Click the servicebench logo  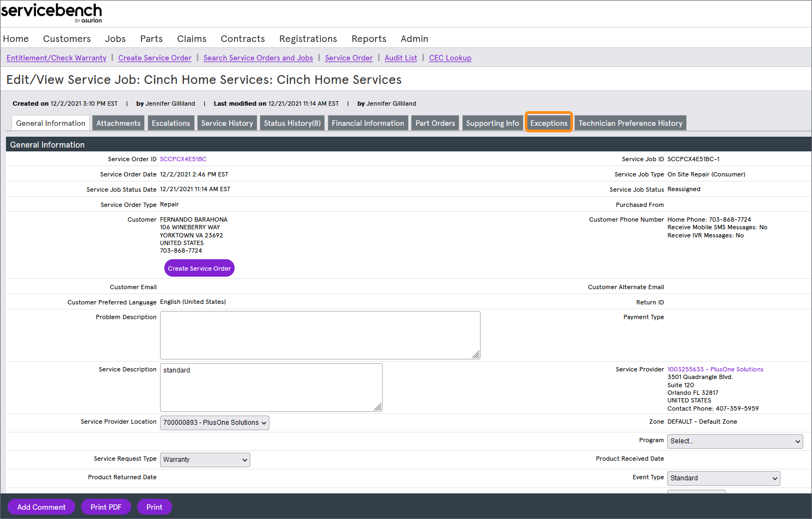[x=52, y=13]
